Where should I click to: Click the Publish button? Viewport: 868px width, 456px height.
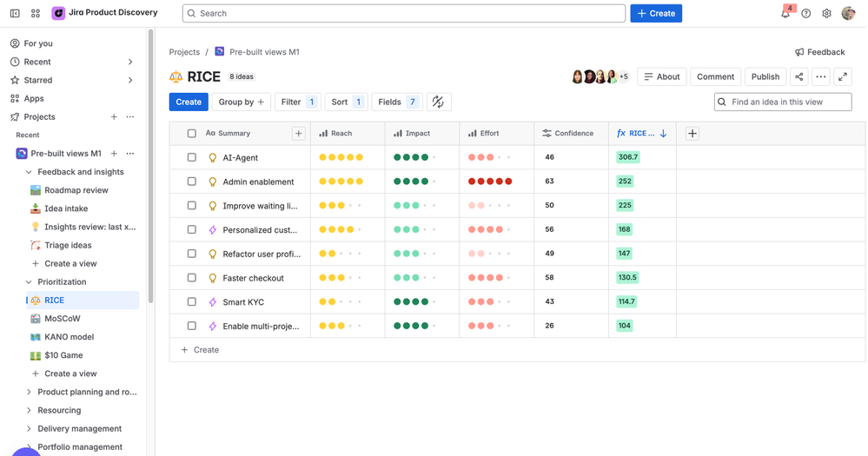pos(765,77)
